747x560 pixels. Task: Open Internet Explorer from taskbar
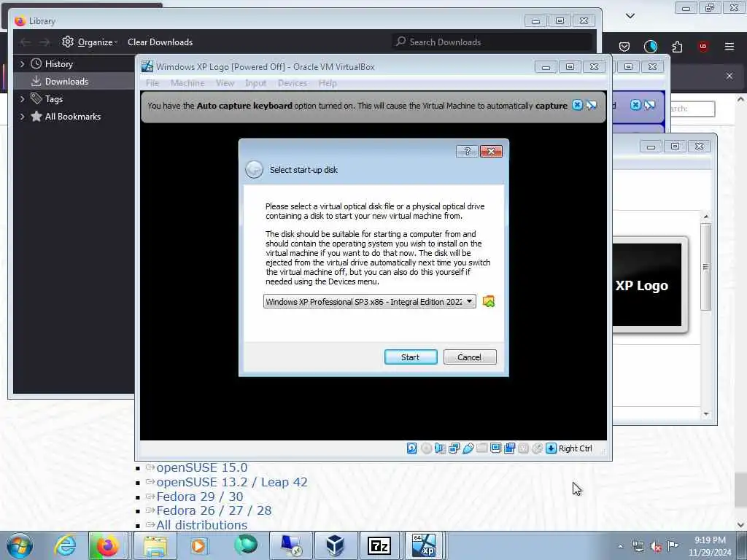(x=65, y=545)
